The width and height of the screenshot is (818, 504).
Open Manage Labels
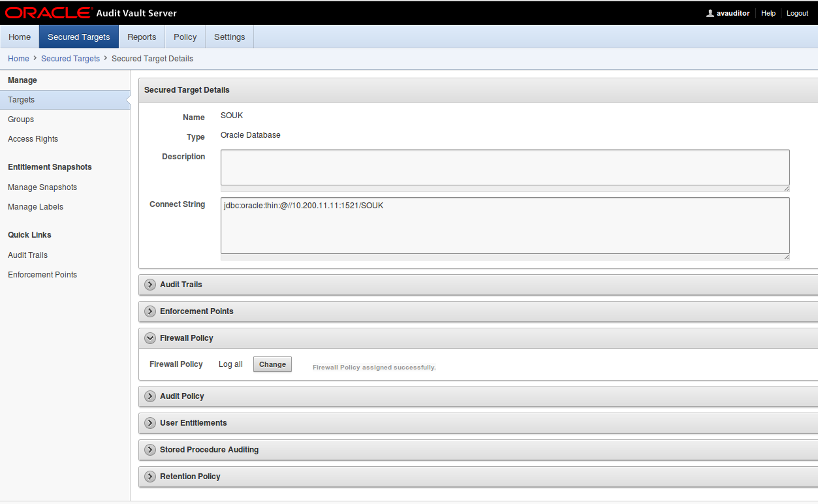(35, 207)
